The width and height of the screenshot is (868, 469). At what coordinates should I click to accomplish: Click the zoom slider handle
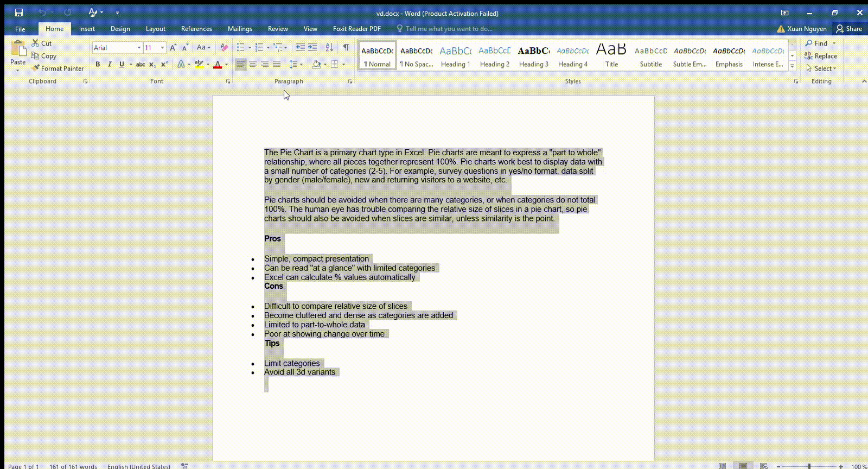(809, 466)
